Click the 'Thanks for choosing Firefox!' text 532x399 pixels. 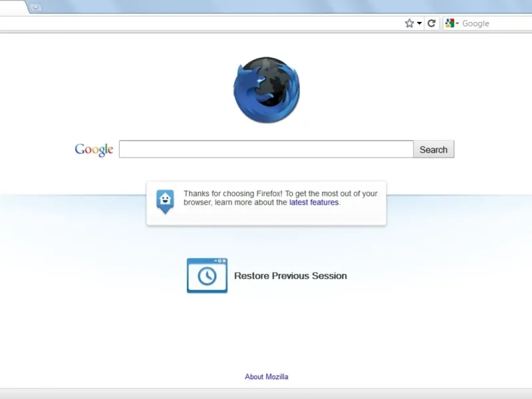coord(233,194)
